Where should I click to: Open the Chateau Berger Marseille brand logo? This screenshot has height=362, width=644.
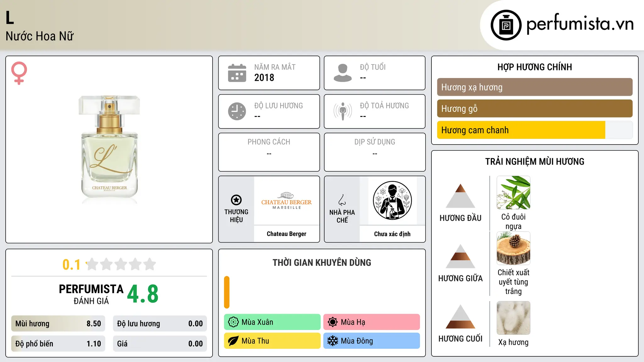pos(286,200)
